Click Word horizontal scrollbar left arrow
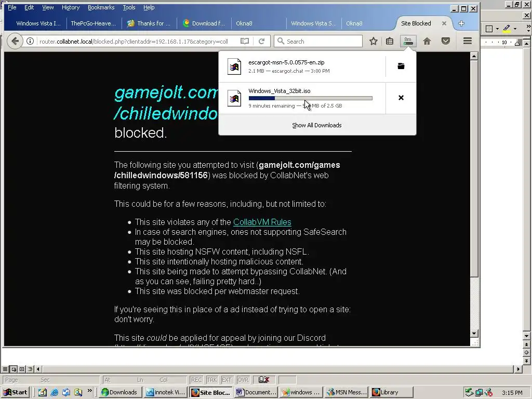The image size is (532, 399). (x=38, y=369)
